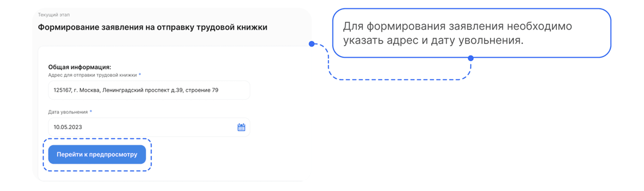The width and height of the screenshot is (644, 191).
Task: Click the "Общая информация:" section title
Action: [79, 67]
